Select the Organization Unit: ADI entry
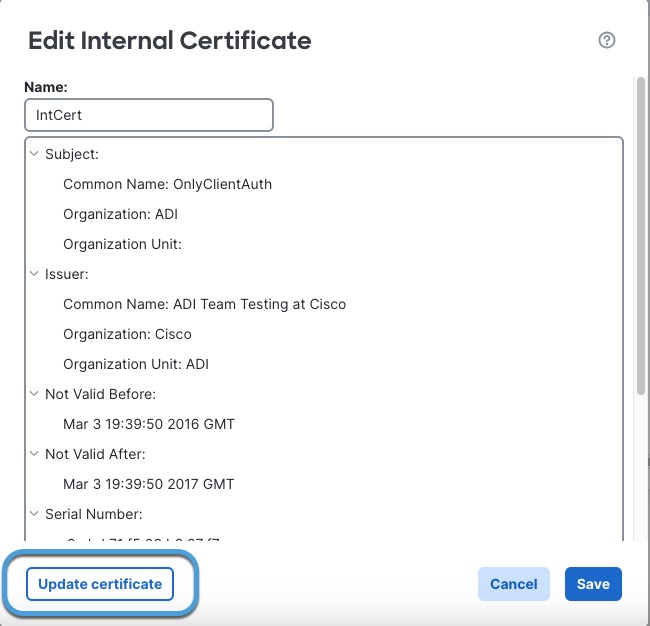650x626 pixels. [x=136, y=364]
